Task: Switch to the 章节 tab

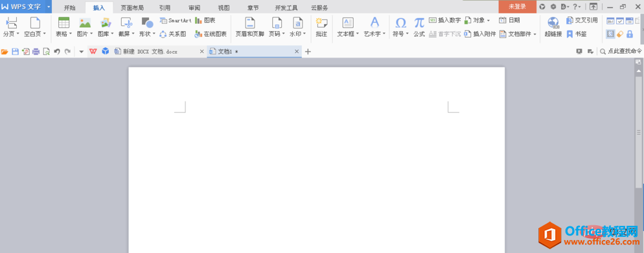Action: click(253, 8)
